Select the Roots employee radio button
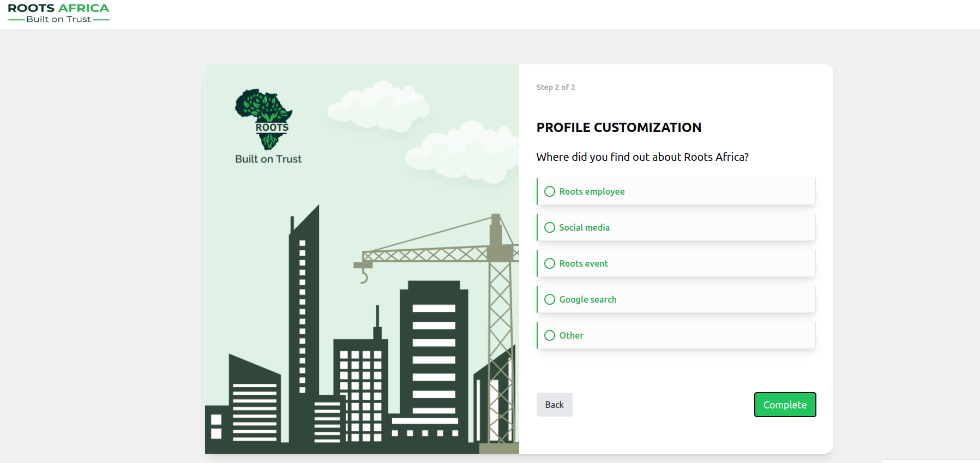 coord(550,191)
